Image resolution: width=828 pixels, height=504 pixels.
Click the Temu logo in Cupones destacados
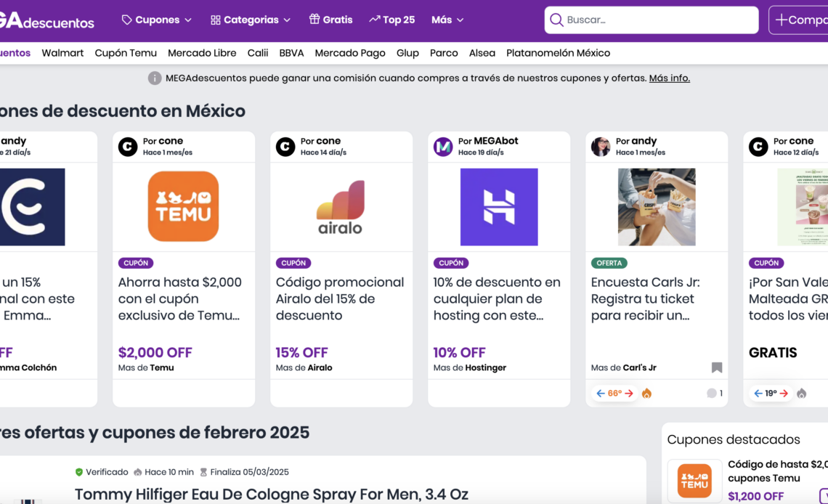(x=694, y=481)
